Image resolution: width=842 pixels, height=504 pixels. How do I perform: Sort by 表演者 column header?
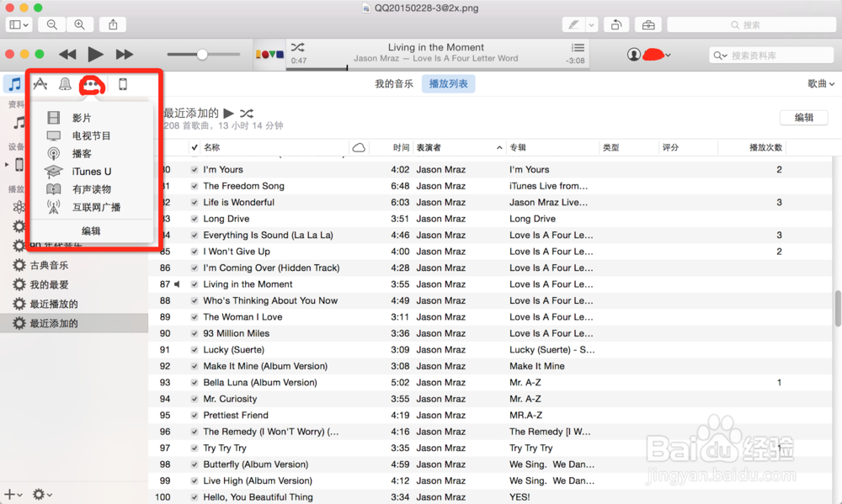tap(460, 147)
